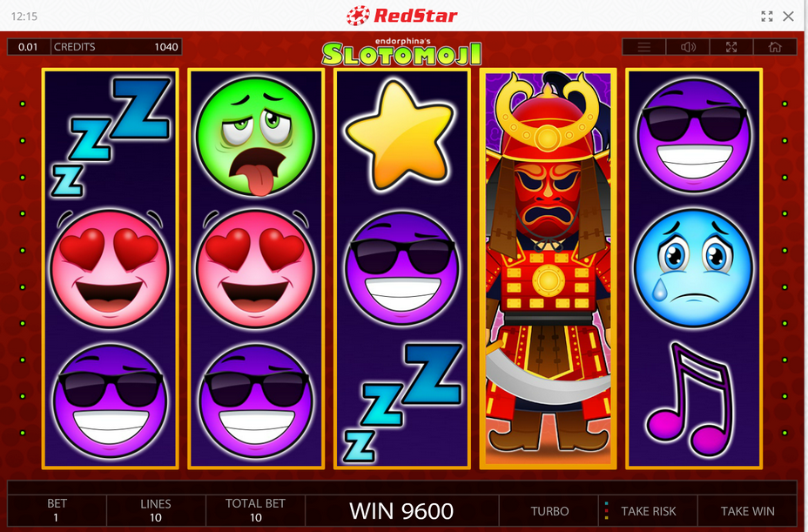Open the coin value 0.01 selector
Screen dimensions: 808x532
[29, 47]
